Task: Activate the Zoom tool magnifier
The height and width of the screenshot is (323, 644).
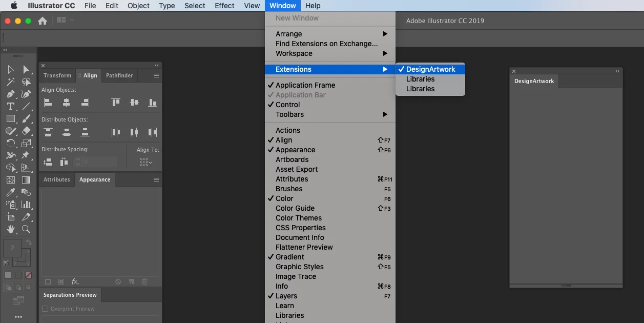Action: click(27, 230)
